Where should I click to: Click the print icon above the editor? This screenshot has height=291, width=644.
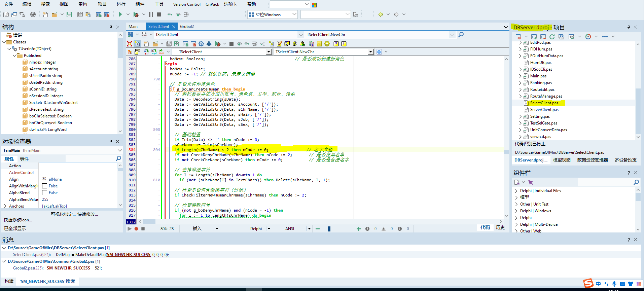(144, 35)
